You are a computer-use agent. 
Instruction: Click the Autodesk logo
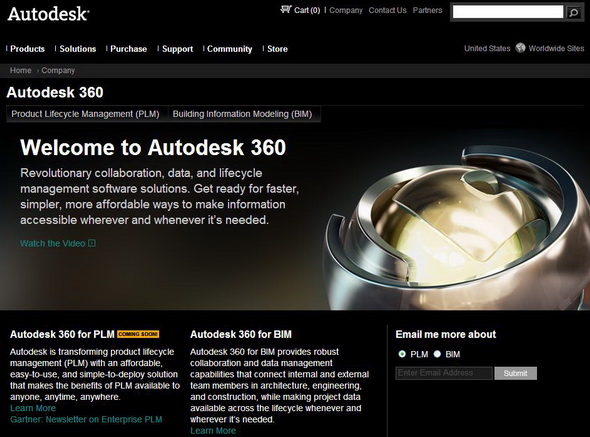point(48,14)
